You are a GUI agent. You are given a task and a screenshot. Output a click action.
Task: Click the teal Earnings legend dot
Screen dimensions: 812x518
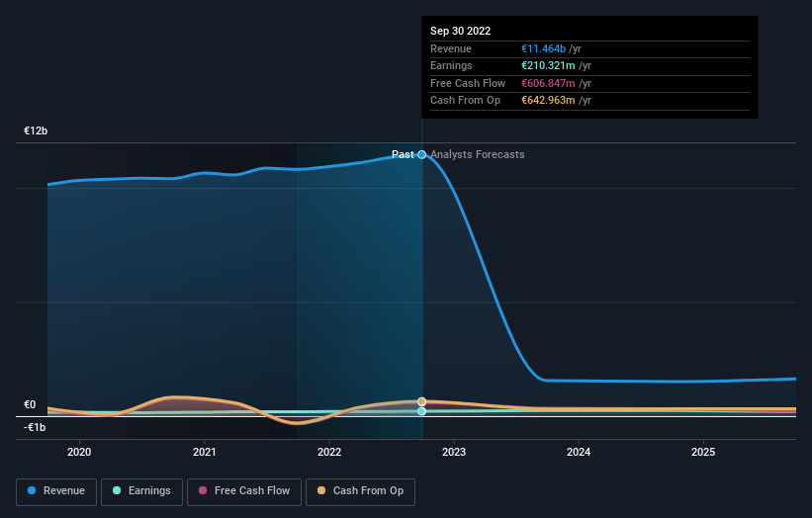[x=117, y=490]
